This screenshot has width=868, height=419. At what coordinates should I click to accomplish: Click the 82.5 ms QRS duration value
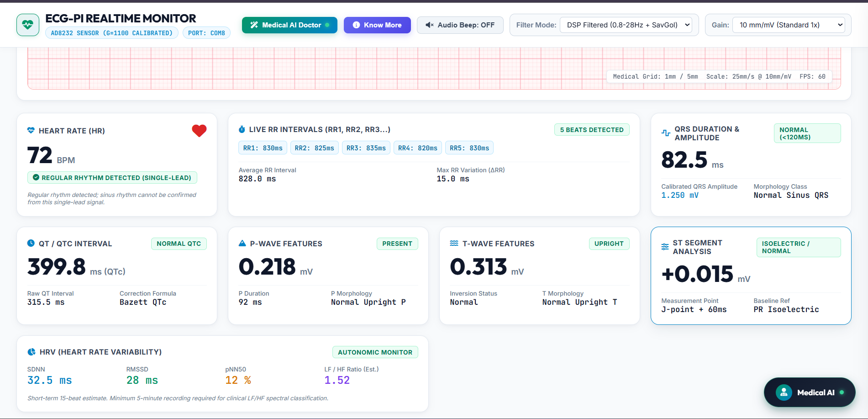pos(692,160)
